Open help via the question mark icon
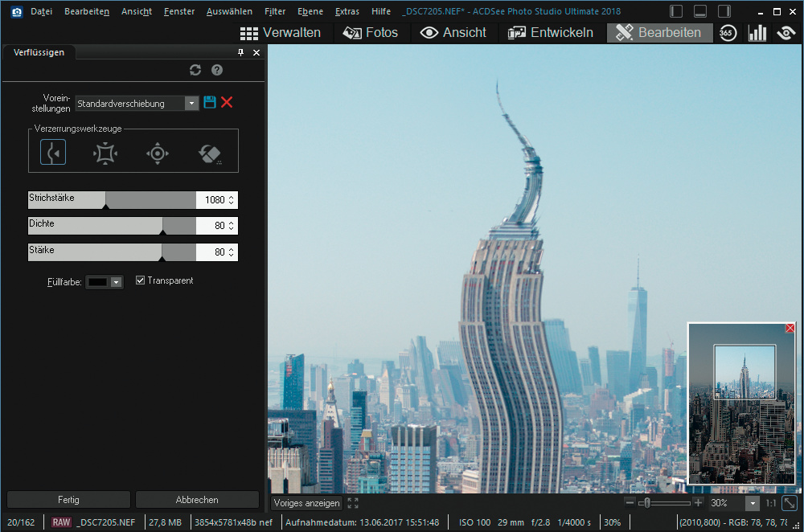 tap(216, 71)
